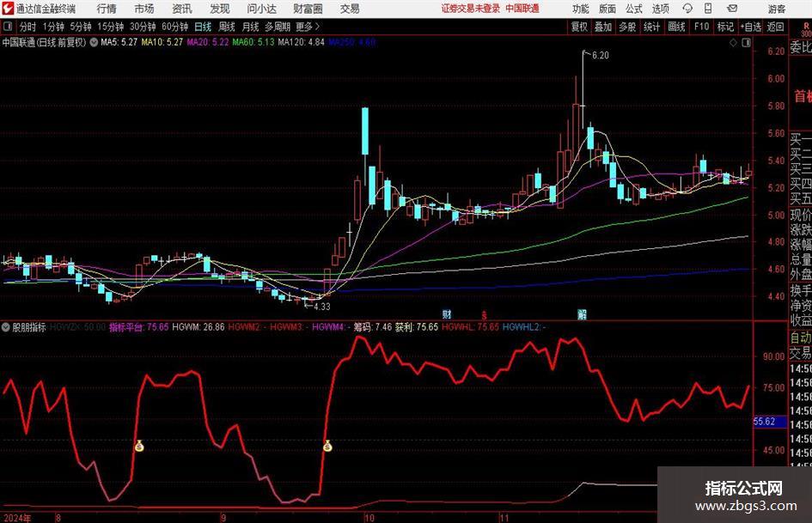The width and height of the screenshot is (812, 523).
Task: Click the blue 55.62 axis value marker
Action: pos(769,422)
